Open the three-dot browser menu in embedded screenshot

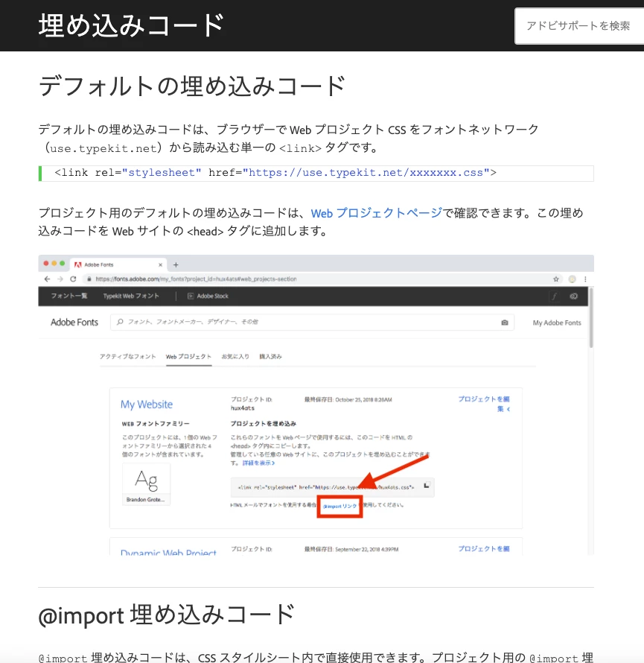585,279
